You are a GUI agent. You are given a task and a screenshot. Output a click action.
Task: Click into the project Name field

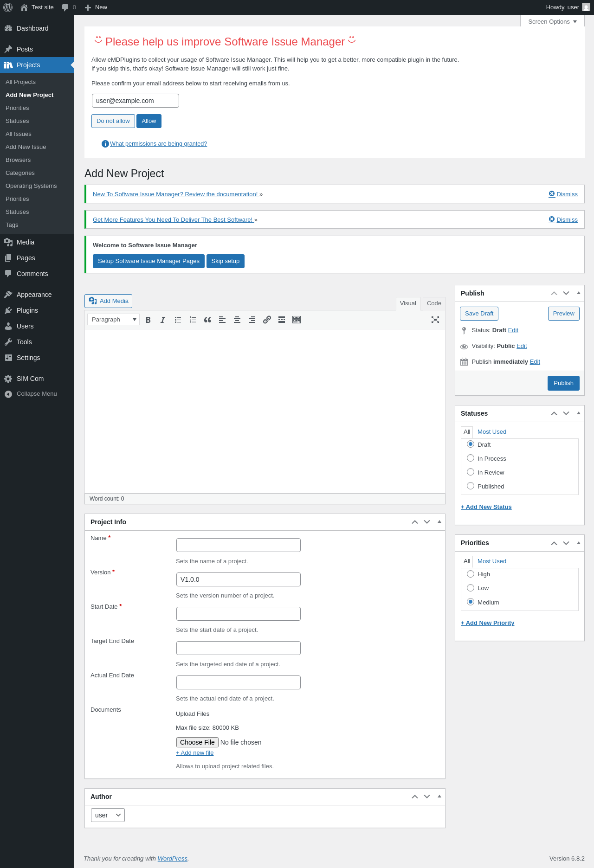tap(239, 545)
